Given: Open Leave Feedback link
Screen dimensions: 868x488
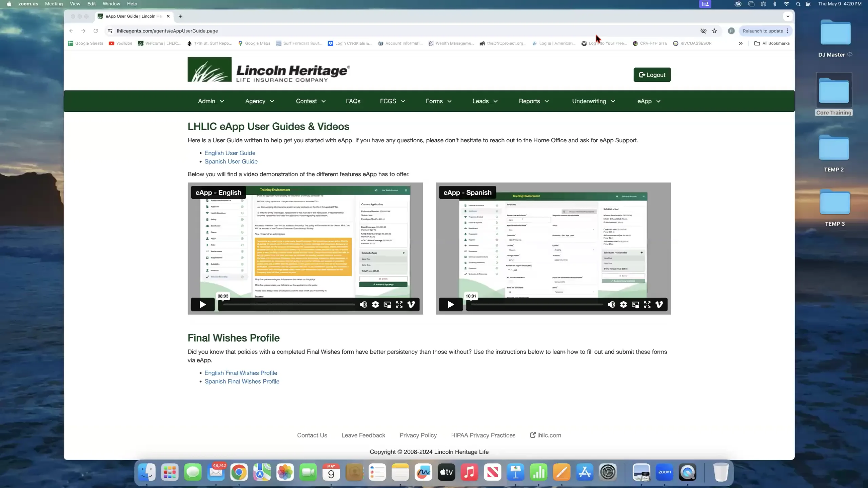Looking at the screenshot, I should pos(363,435).
